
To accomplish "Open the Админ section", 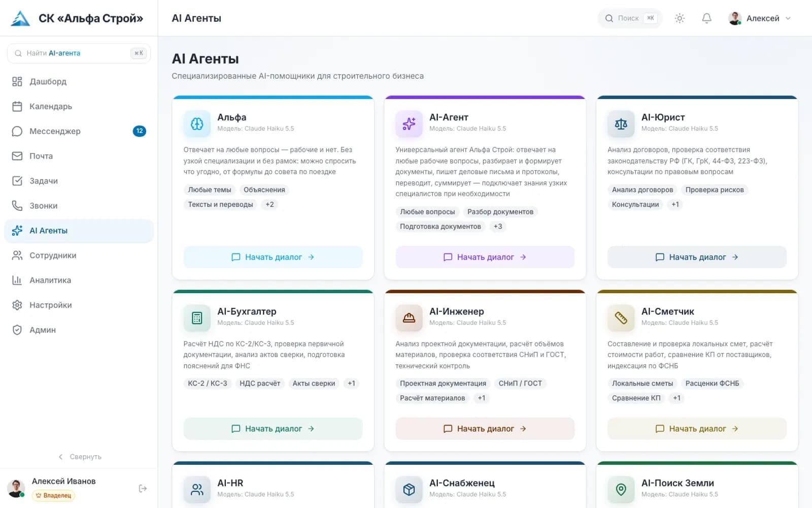I will coord(79,330).
